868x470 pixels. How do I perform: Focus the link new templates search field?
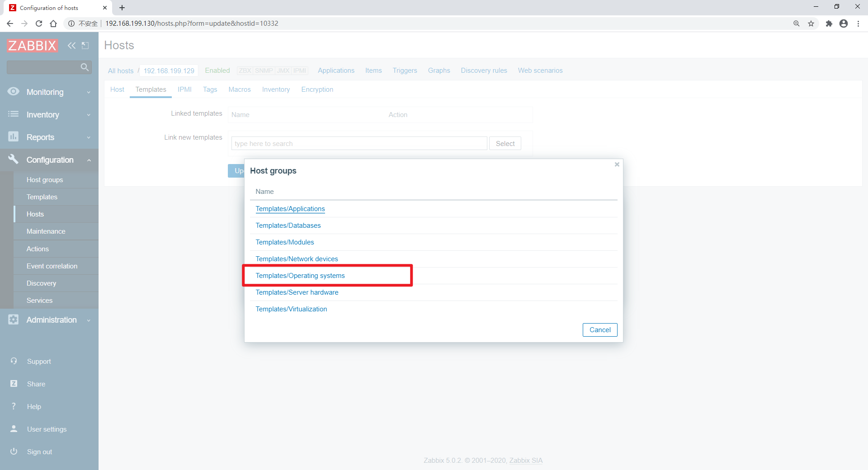pyautogui.click(x=359, y=144)
